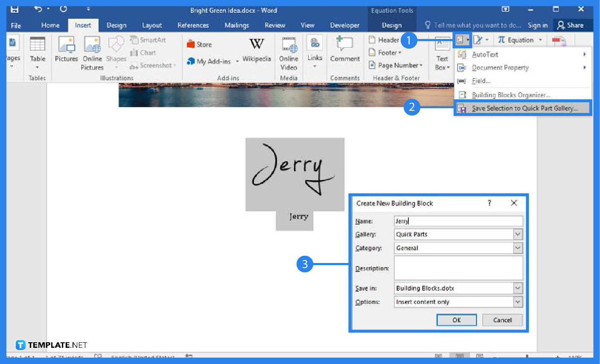This screenshot has width=600, height=364.
Task: Expand the Category dropdown set to General
Action: pyautogui.click(x=517, y=248)
